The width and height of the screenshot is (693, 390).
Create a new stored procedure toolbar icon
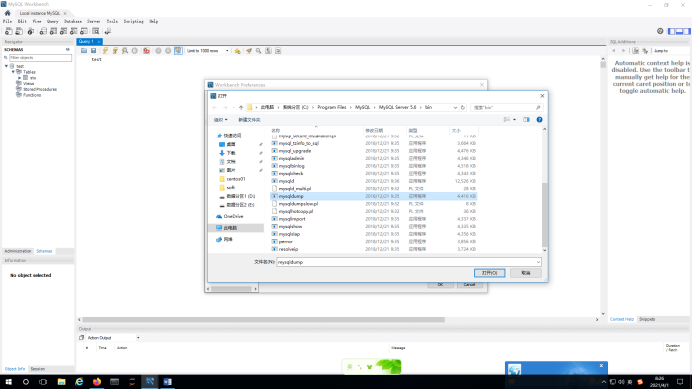coord(73,31)
